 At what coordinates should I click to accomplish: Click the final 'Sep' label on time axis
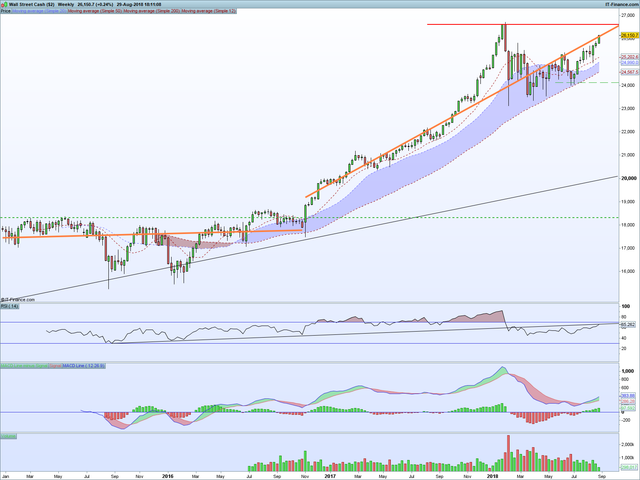click(602, 476)
